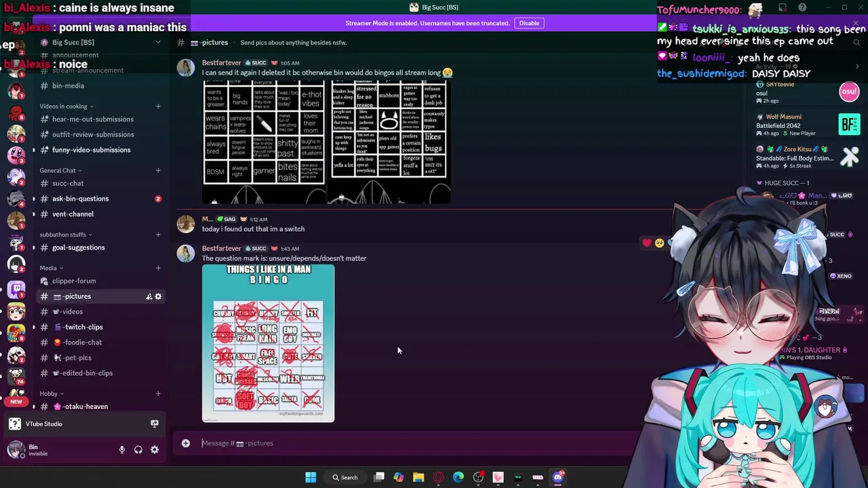The height and width of the screenshot is (488, 868).
Task: Open the twitch-clips channel
Action: click(x=100, y=327)
